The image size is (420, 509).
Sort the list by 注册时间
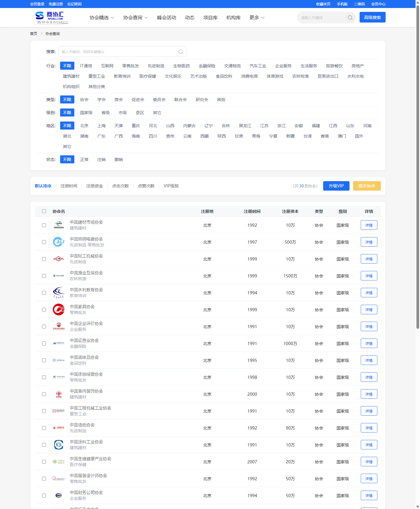(69, 186)
